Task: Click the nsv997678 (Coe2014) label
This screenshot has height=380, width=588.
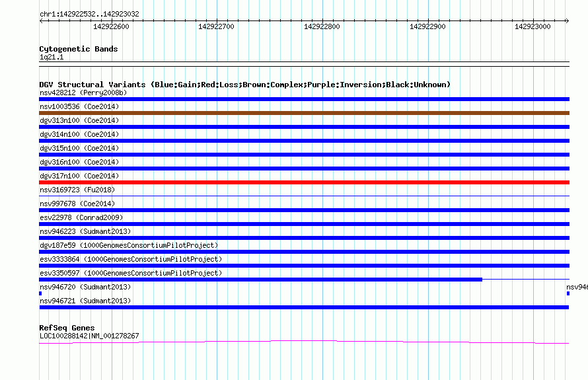Action: 77,204
